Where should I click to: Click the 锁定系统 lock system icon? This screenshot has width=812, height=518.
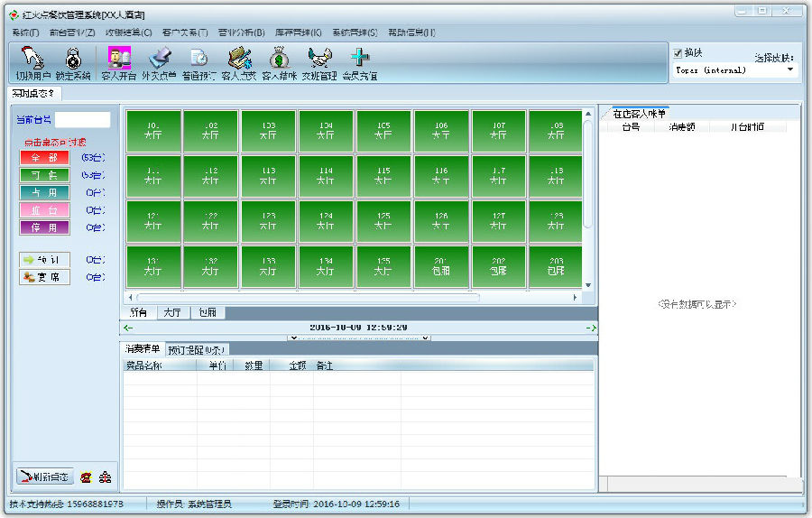[73, 59]
